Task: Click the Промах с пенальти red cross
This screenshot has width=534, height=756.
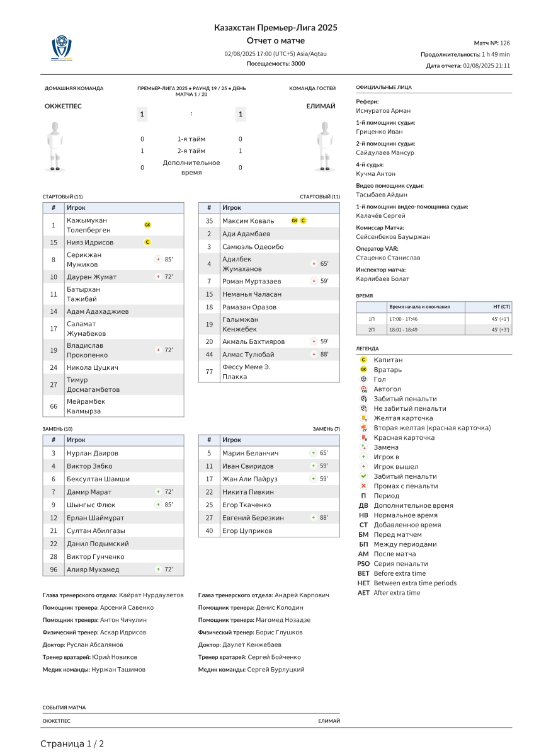Action: tap(363, 486)
